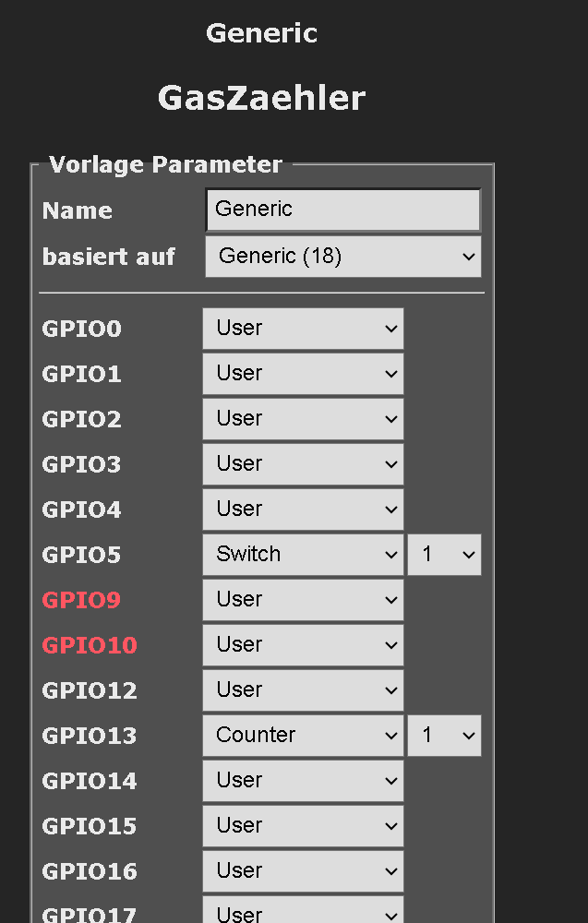Click the 'Vorlage Parameter' legend text
The image size is (588, 923).
click(x=165, y=165)
